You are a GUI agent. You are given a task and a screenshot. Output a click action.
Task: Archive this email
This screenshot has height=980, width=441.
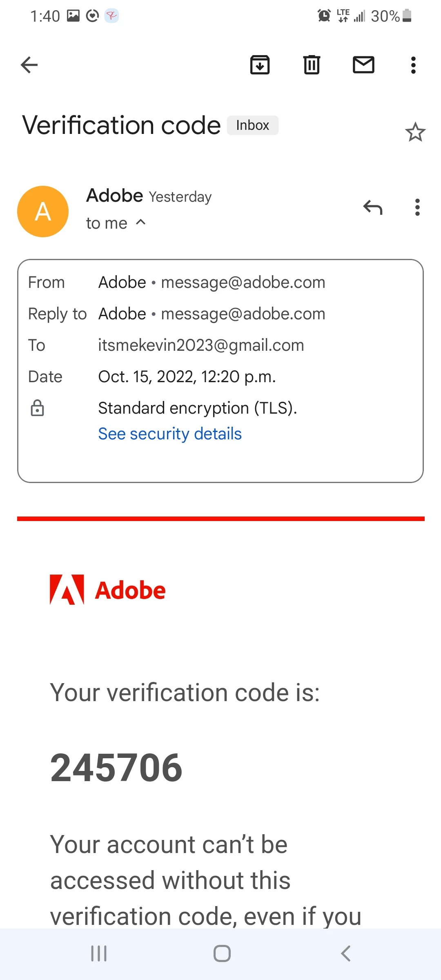tap(260, 65)
